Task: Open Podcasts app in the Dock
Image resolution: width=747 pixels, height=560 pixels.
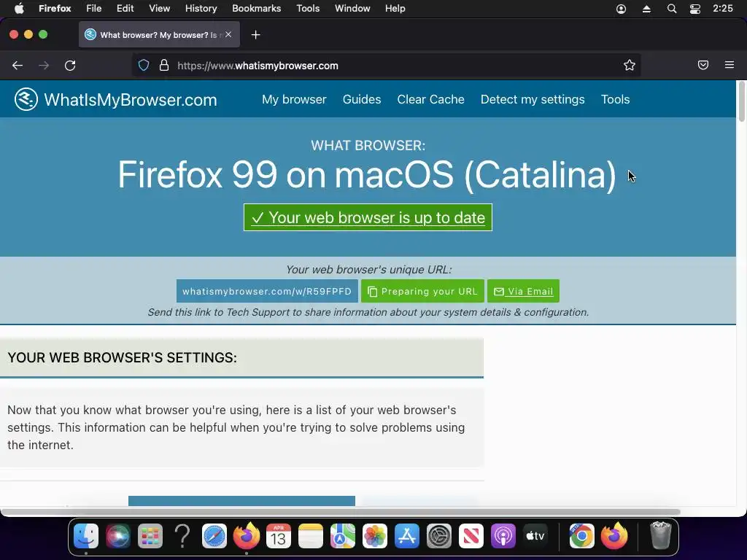Action: coord(503,536)
